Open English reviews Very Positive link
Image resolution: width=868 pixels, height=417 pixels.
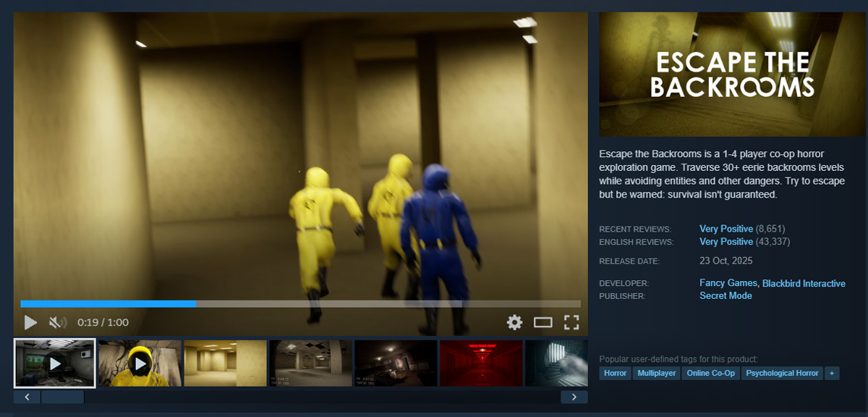coord(726,242)
